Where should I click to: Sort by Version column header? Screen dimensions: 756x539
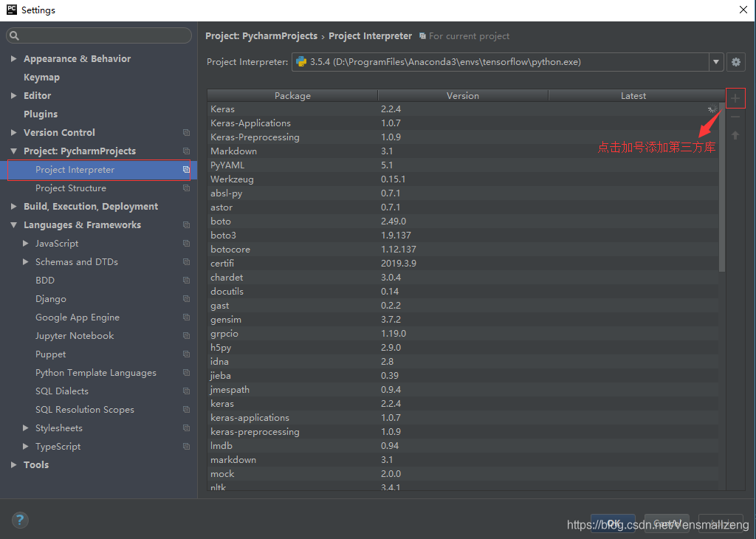[x=463, y=95]
